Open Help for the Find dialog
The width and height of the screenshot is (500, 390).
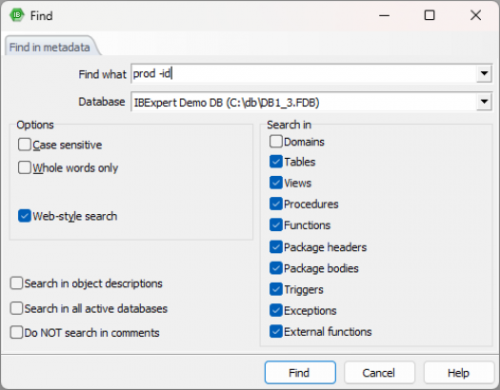[x=458, y=373]
